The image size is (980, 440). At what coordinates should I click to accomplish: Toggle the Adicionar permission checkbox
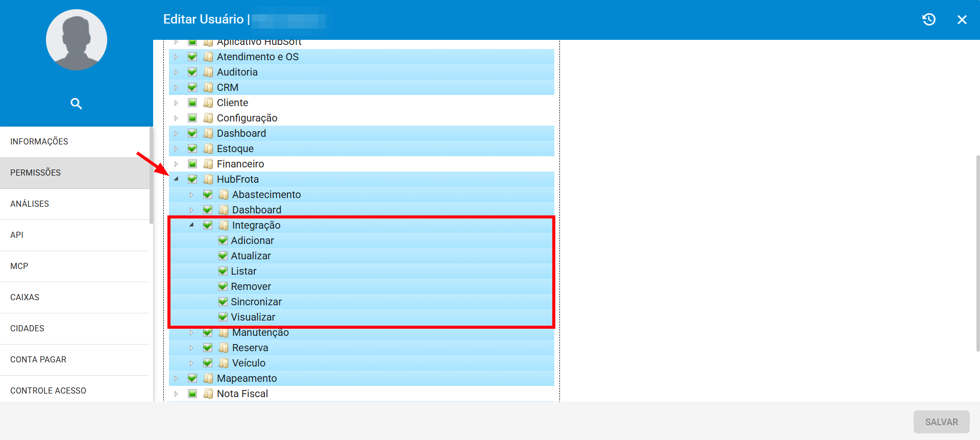click(x=223, y=240)
